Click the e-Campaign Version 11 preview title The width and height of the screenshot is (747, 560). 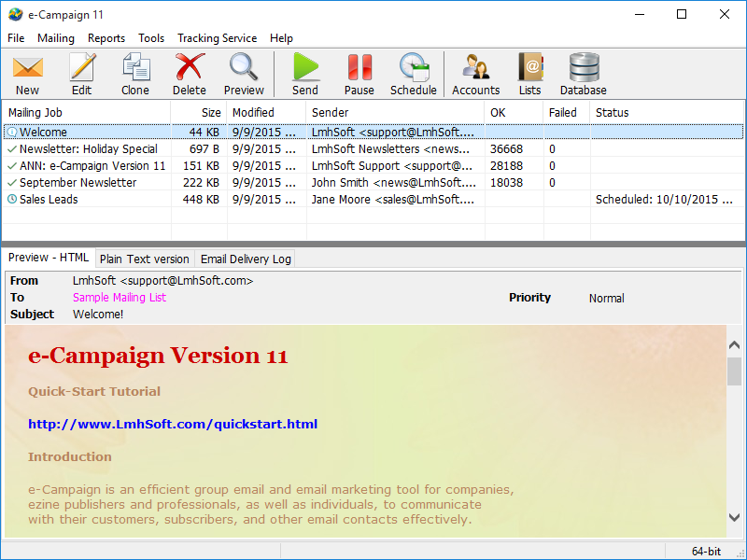coord(158,357)
